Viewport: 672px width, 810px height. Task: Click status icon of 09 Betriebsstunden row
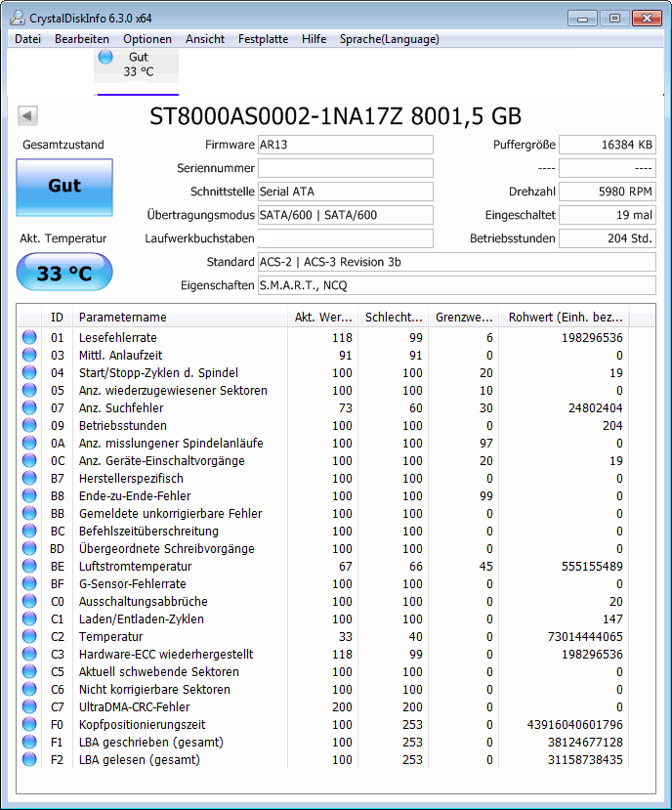(x=29, y=425)
